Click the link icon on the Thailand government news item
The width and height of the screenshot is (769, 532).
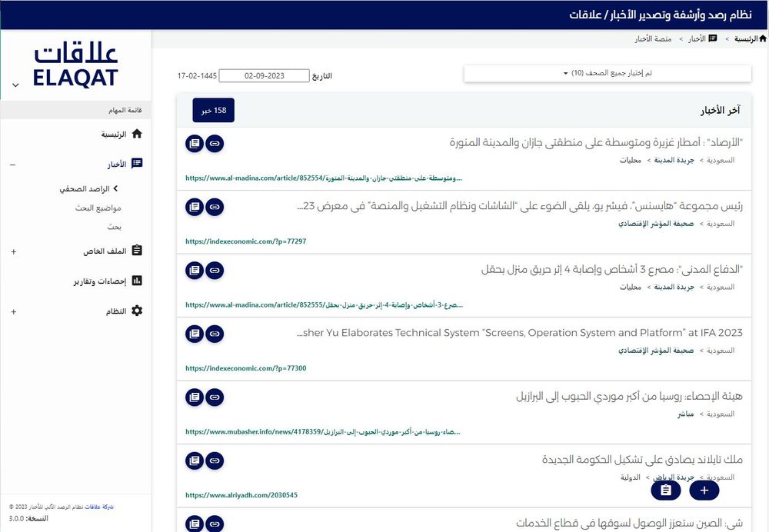(x=215, y=461)
